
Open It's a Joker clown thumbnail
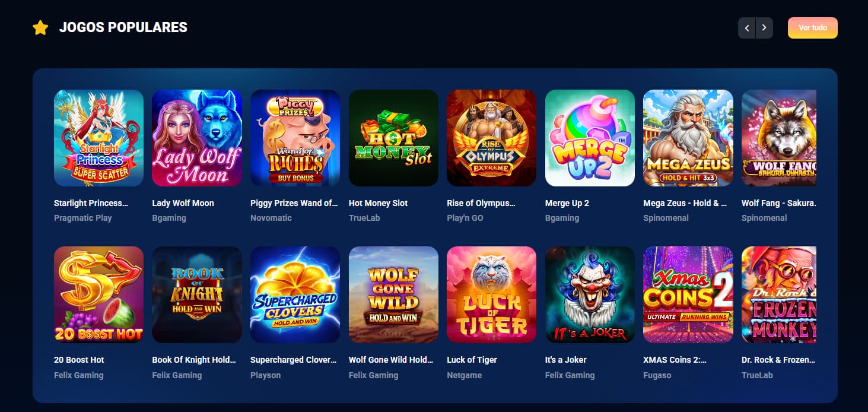click(x=590, y=294)
